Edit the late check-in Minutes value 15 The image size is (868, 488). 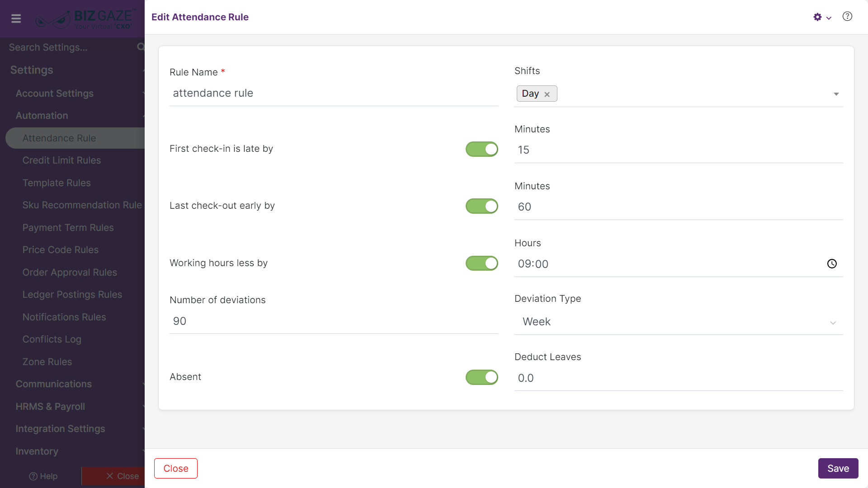point(679,150)
